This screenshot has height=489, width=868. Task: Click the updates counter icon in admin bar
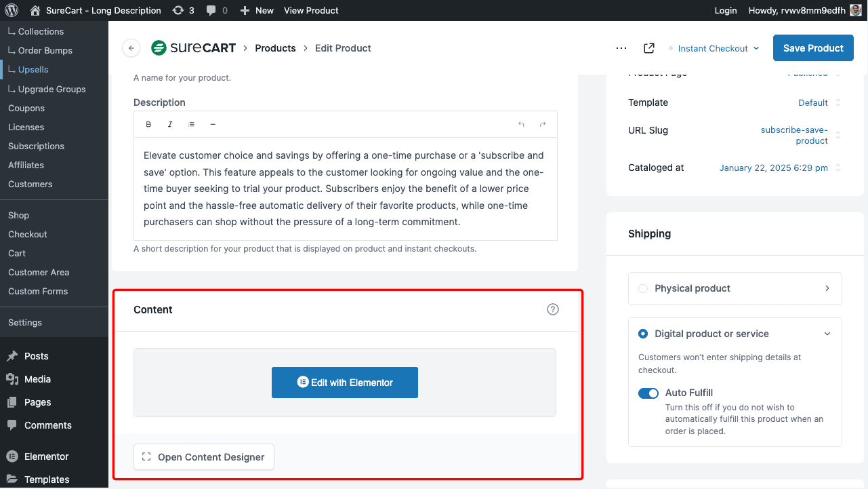click(x=178, y=10)
